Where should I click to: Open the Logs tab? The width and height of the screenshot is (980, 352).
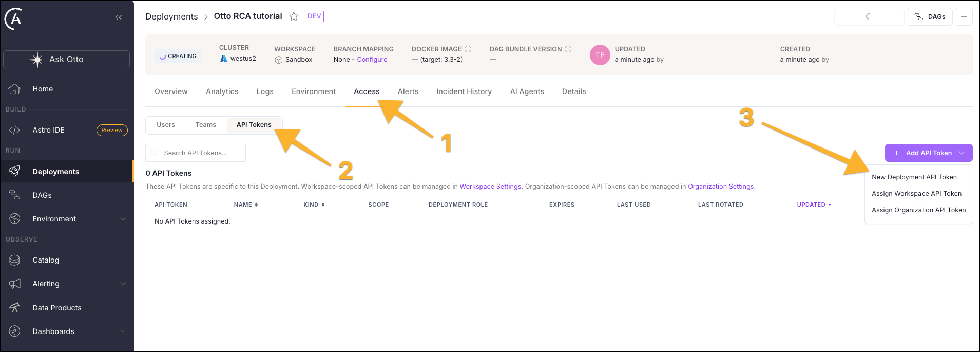tap(265, 91)
